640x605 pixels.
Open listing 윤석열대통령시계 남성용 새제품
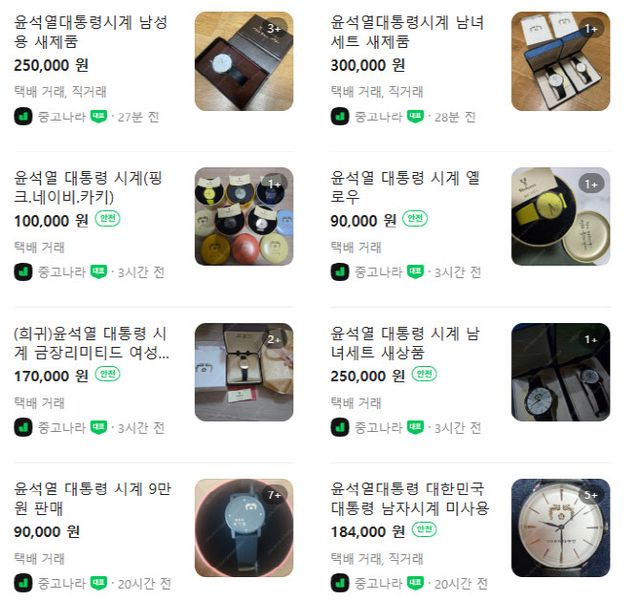click(x=91, y=31)
